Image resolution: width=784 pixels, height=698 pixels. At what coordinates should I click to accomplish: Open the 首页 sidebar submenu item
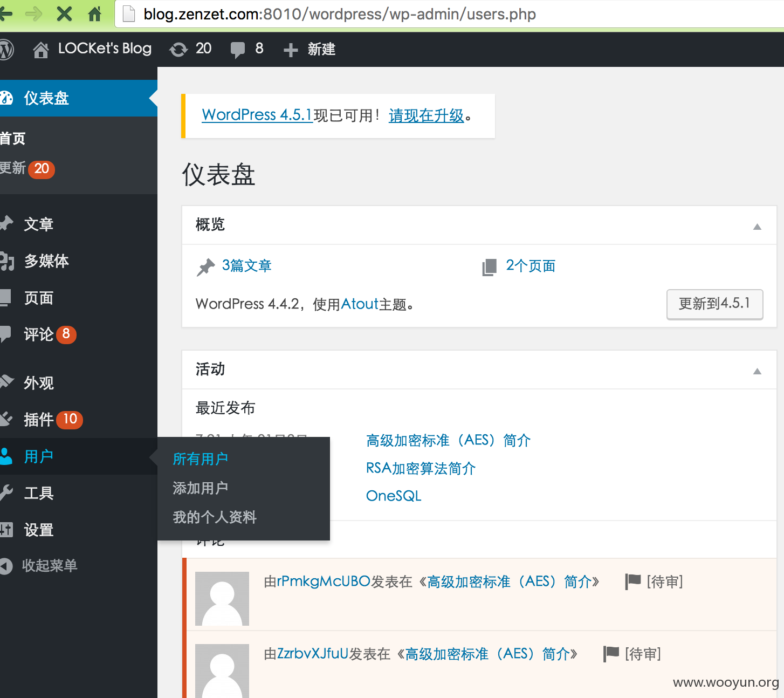click(x=12, y=139)
